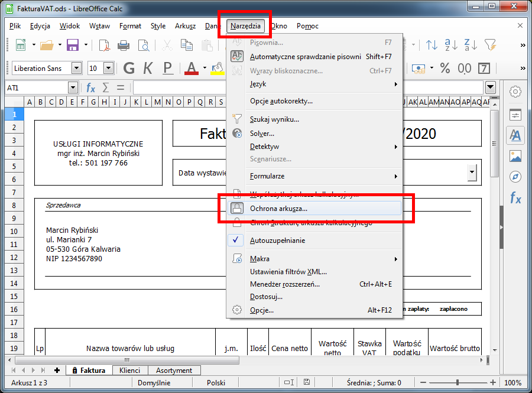Open the Function Wizard fx icon
Viewport: 532px width, 393px height.
click(x=90, y=88)
